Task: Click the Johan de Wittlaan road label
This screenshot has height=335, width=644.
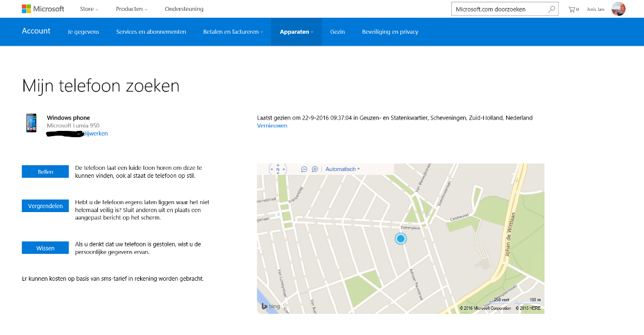Action: [510, 234]
